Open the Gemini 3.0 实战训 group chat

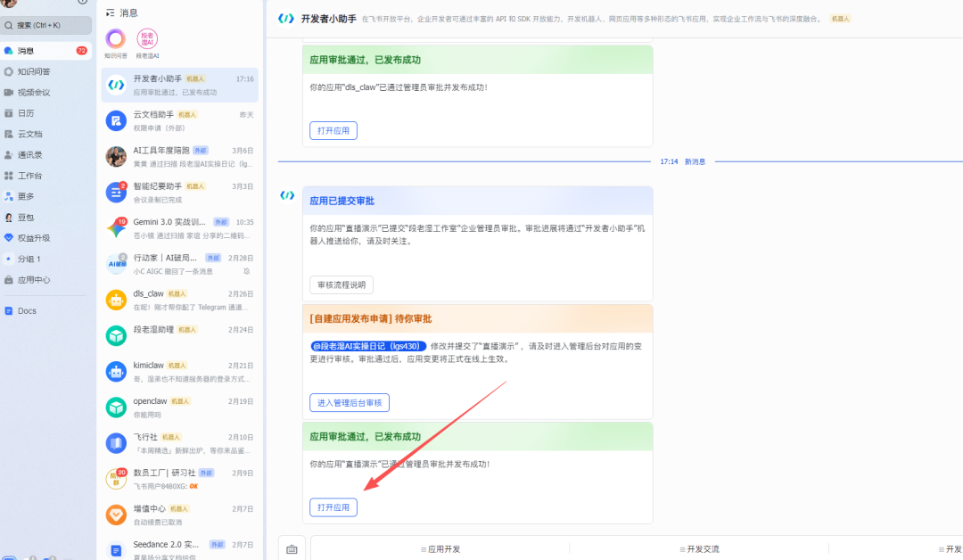pyautogui.click(x=180, y=228)
